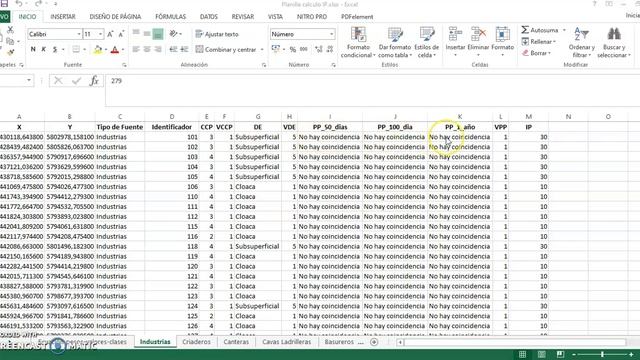Open the fill color dropdown arrow
This screenshot has width=640, height=360.
(106, 50)
